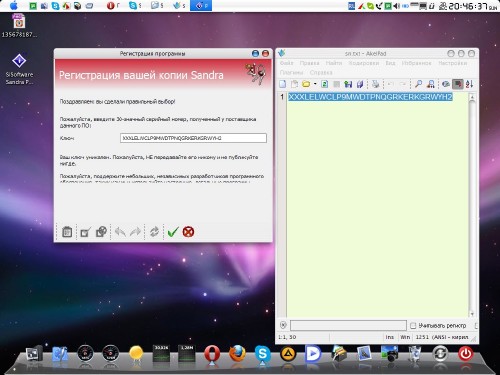Open the Настройки menu in AkelPad

coord(453,63)
